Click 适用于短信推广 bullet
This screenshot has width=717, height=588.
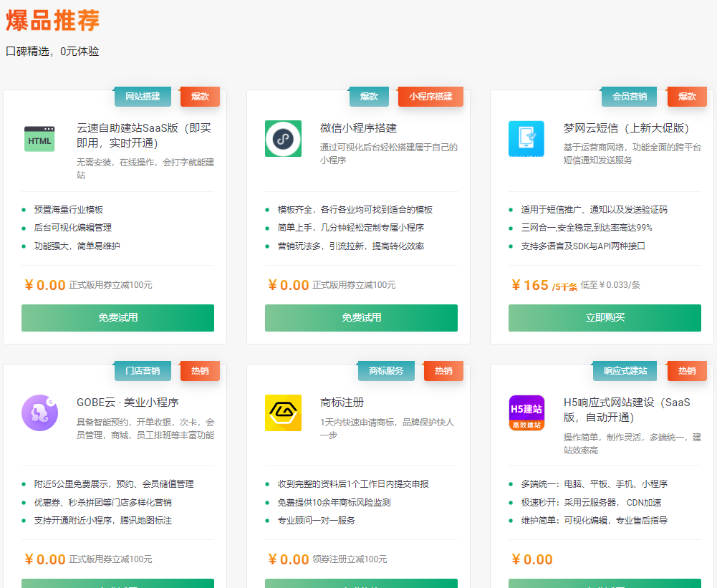coord(594,209)
